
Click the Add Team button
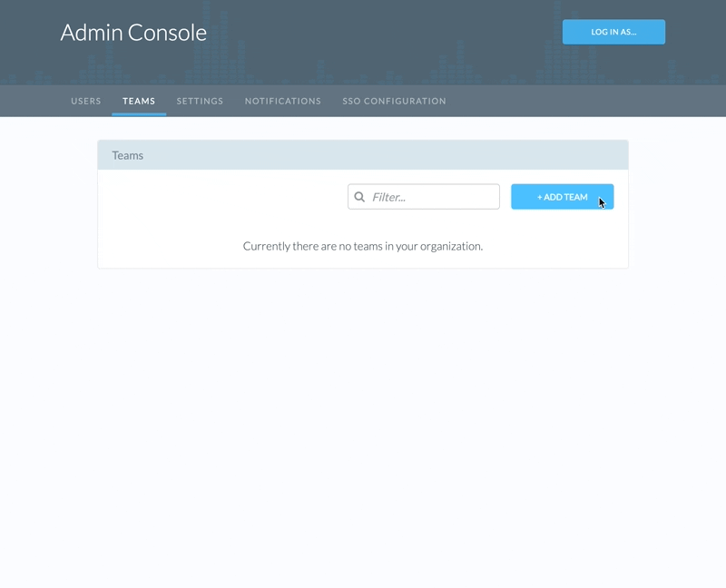(562, 197)
